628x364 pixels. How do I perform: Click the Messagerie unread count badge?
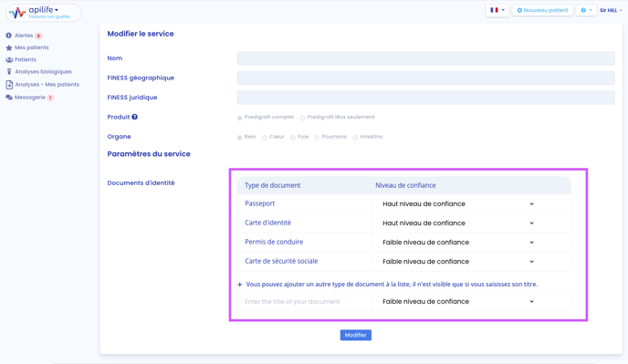pyautogui.click(x=50, y=98)
